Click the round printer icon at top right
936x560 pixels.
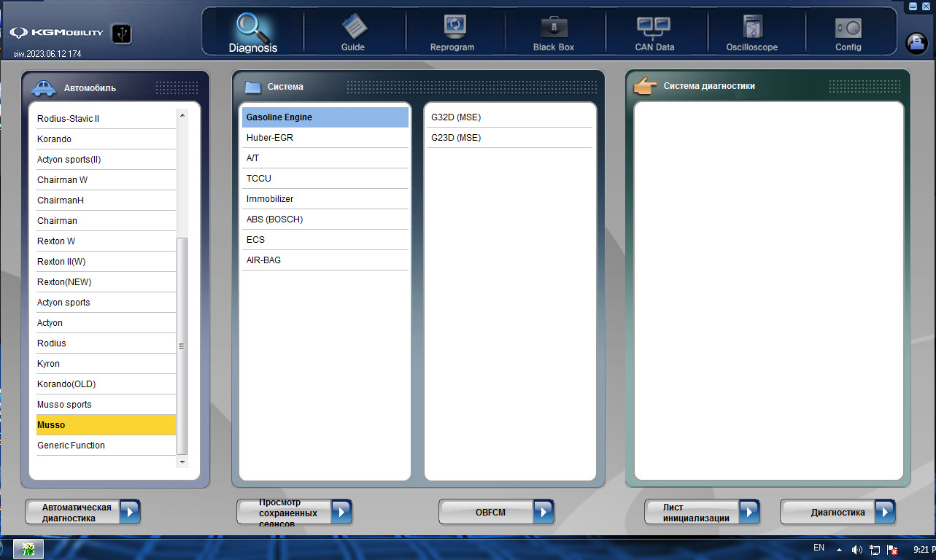click(916, 44)
